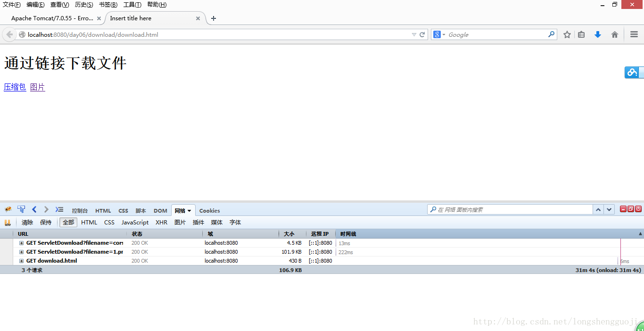
Task: Minimize the Firebug panel
Action: coord(623,209)
